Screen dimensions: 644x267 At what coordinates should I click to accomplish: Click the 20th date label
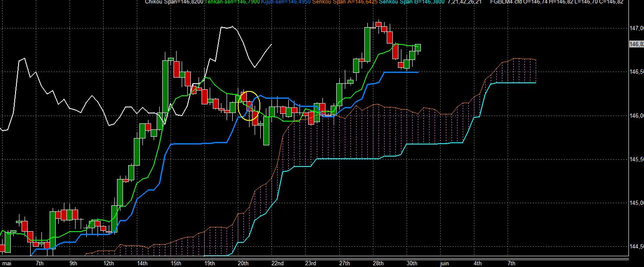pyautogui.click(x=243, y=263)
